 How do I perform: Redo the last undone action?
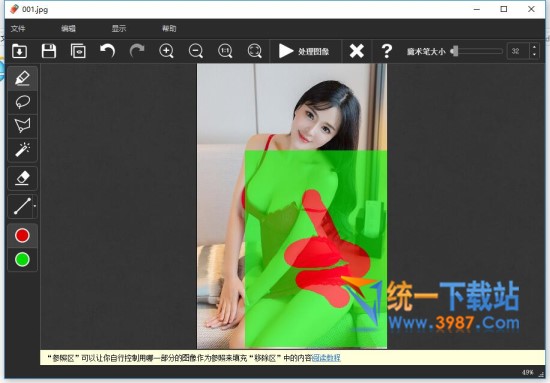click(x=137, y=51)
